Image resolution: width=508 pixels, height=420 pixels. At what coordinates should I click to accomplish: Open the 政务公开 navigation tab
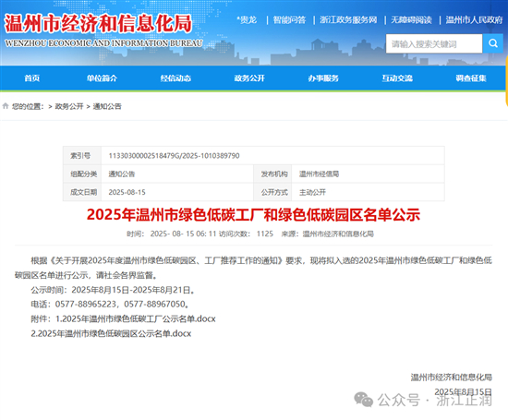point(249,78)
